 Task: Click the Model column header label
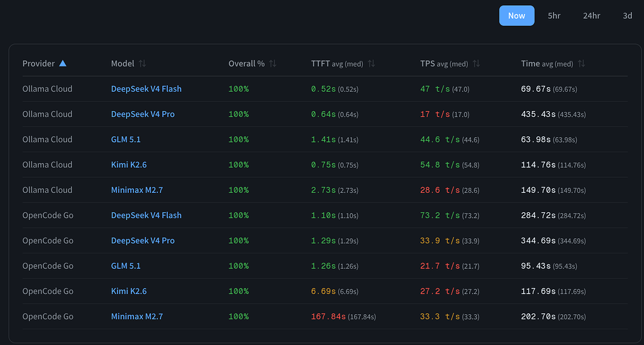(123, 63)
